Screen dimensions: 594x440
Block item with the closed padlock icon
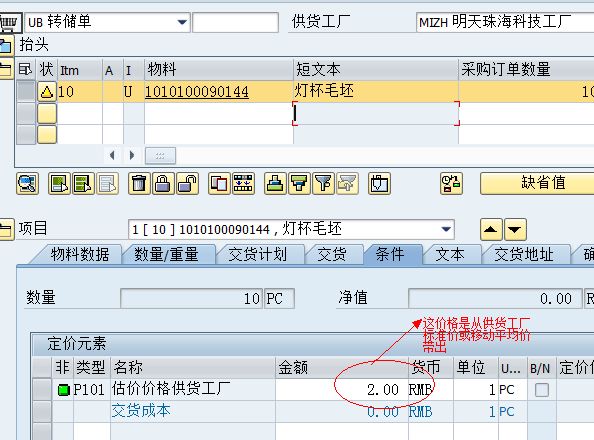(163, 184)
